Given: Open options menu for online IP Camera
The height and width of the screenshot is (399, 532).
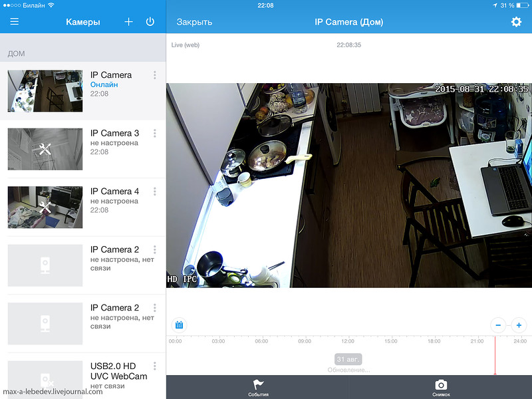Looking at the screenshot, I should pyautogui.click(x=155, y=75).
